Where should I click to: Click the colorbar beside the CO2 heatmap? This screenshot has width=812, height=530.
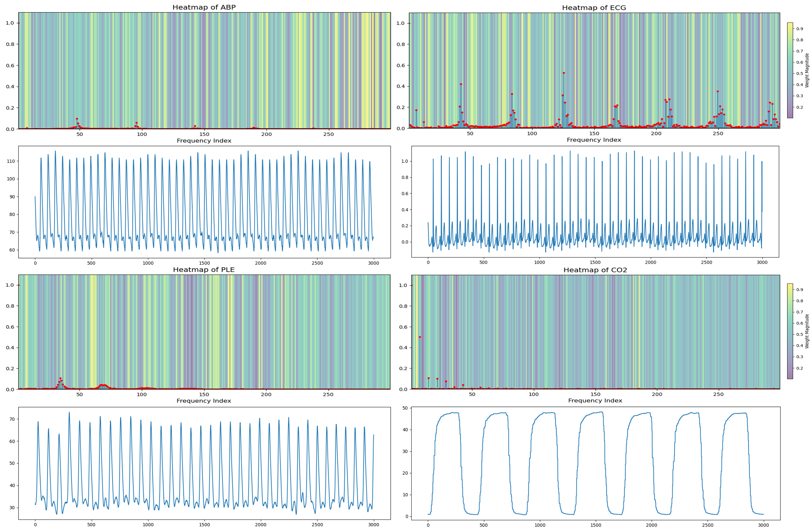pyautogui.click(x=790, y=331)
